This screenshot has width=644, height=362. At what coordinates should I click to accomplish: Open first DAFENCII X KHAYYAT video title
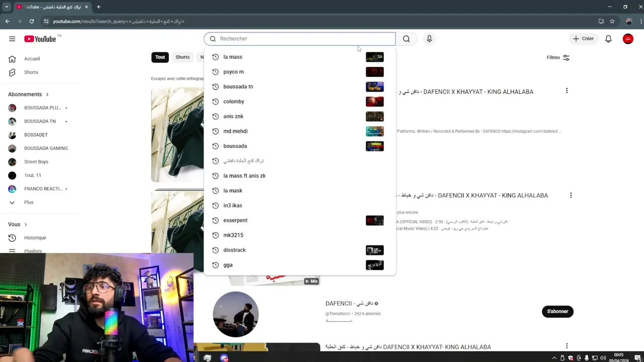[465, 92]
